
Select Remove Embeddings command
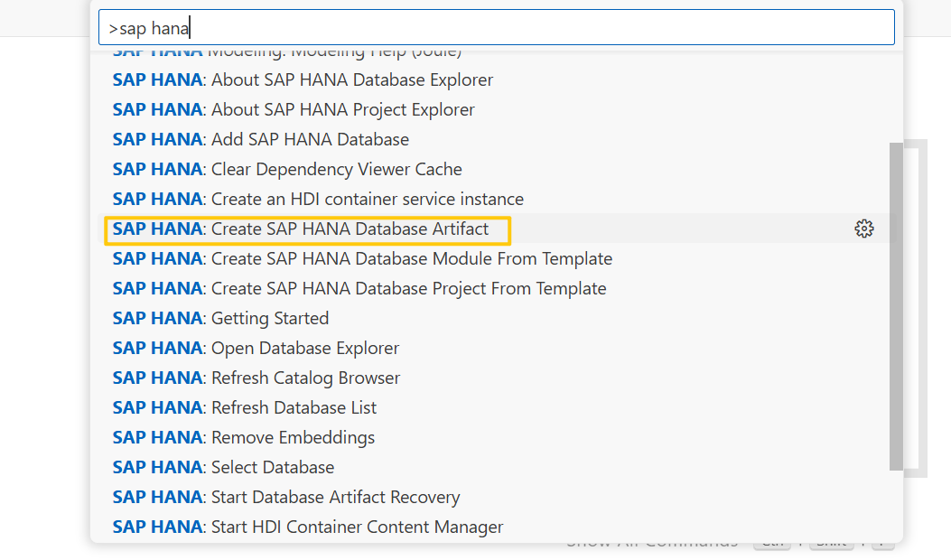[x=496, y=437]
